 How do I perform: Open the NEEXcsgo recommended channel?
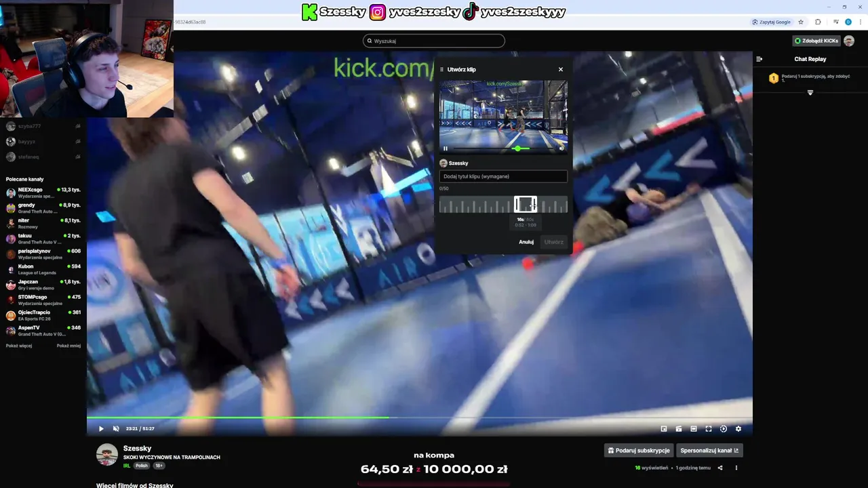pos(43,192)
